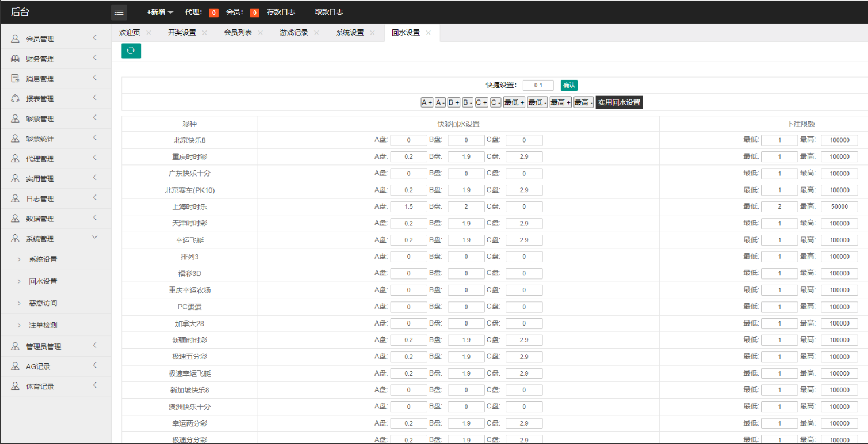Viewport: 868px width, 444px height.
Task: Close the 欢迎页 tab
Action: pyautogui.click(x=148, y=33)
